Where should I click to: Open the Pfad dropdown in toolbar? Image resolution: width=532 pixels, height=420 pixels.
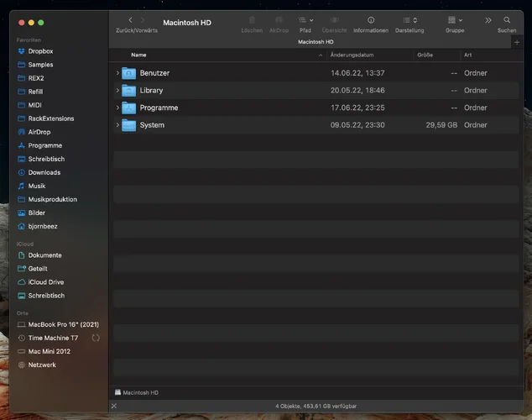click(x=305, y=20)
